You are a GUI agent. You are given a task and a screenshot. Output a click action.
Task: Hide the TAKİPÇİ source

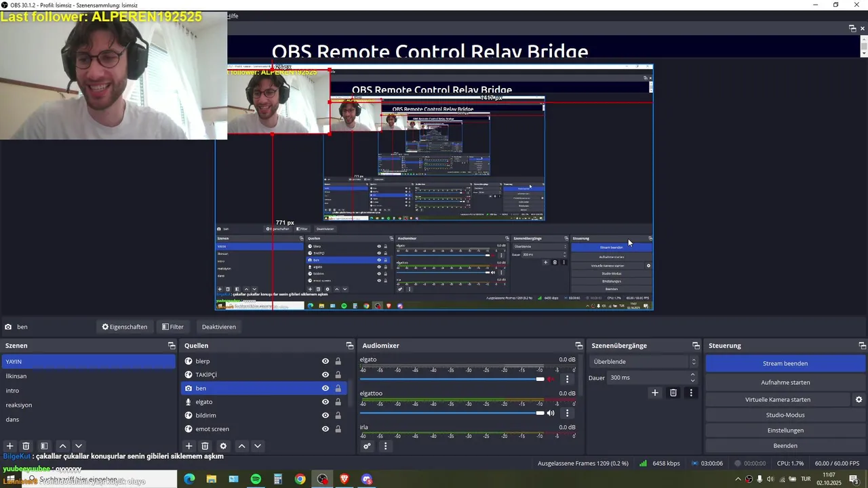point(325,375)
